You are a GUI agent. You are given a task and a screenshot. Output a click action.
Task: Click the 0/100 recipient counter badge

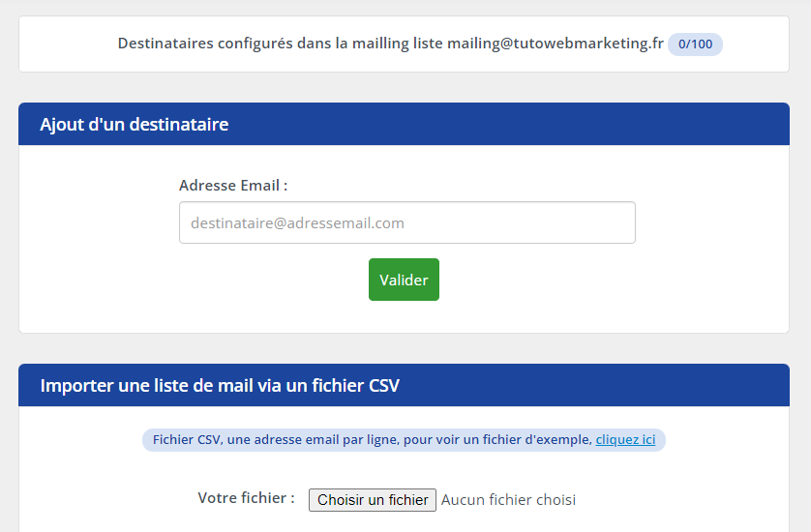coord(695,44)
